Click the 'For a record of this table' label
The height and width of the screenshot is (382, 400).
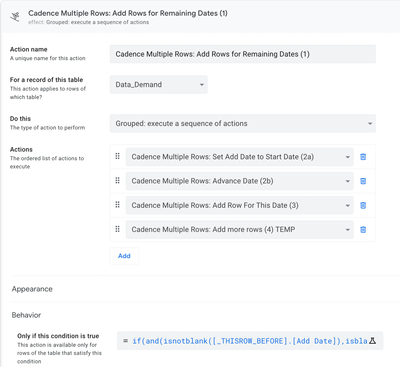click(x=46, y=80)
